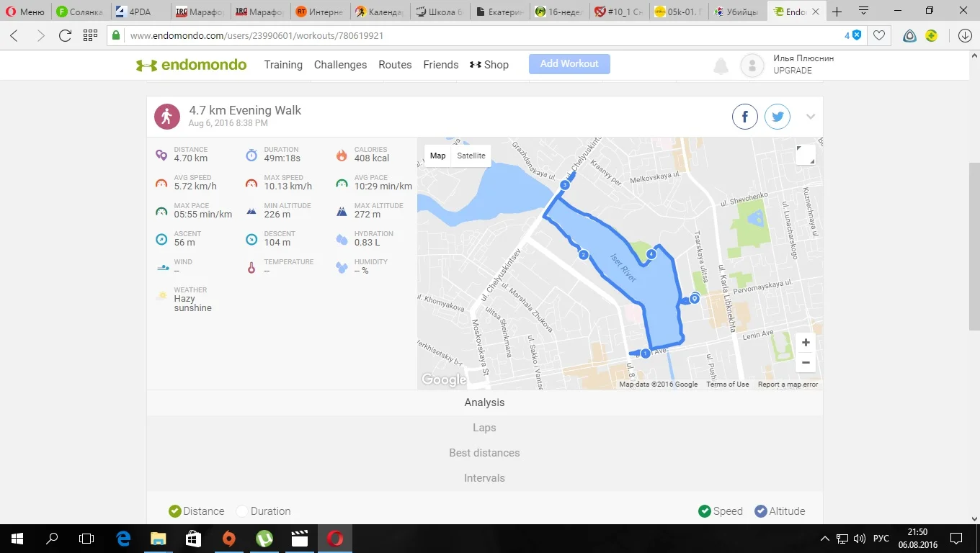Open the Opera Меню button
This screenshot has height=553, width=980.
tap(26, 12)
